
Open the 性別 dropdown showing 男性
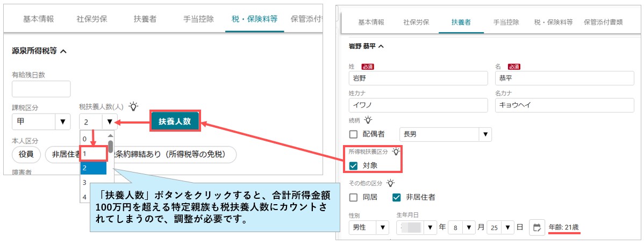tap(369, 228)
